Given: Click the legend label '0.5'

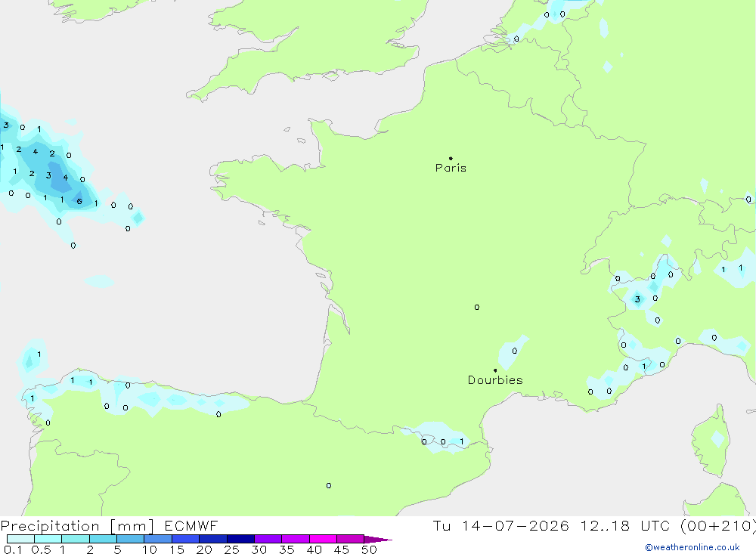Looking at the screenshot, I should [41, 549].
